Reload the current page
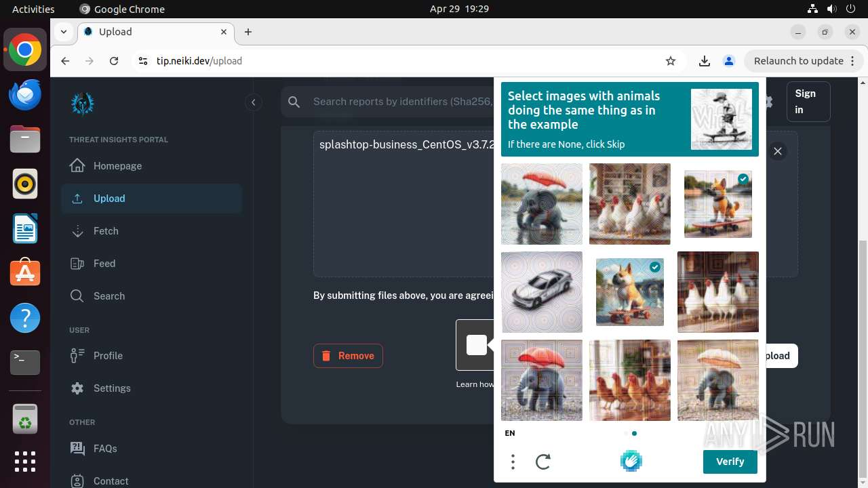 pos(114,61)
